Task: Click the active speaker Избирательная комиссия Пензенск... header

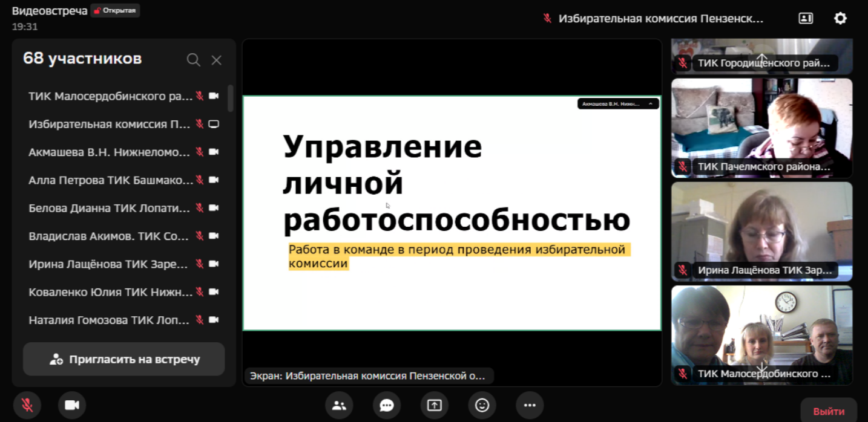Action: pos(654,19)
